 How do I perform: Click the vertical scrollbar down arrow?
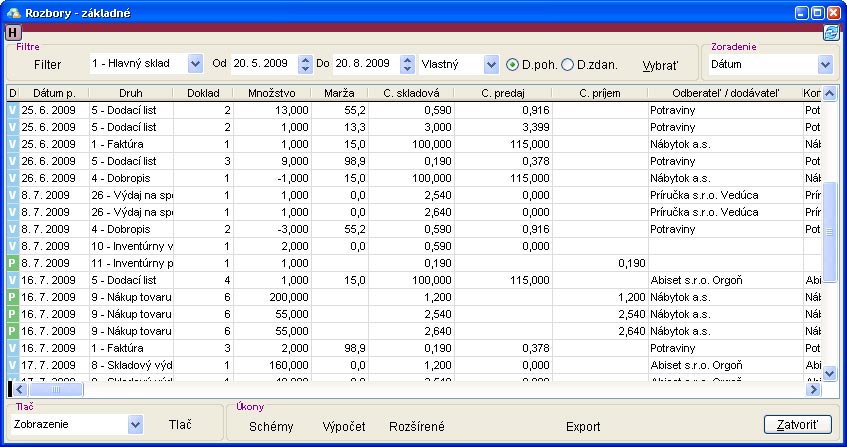tap(828, 373)
